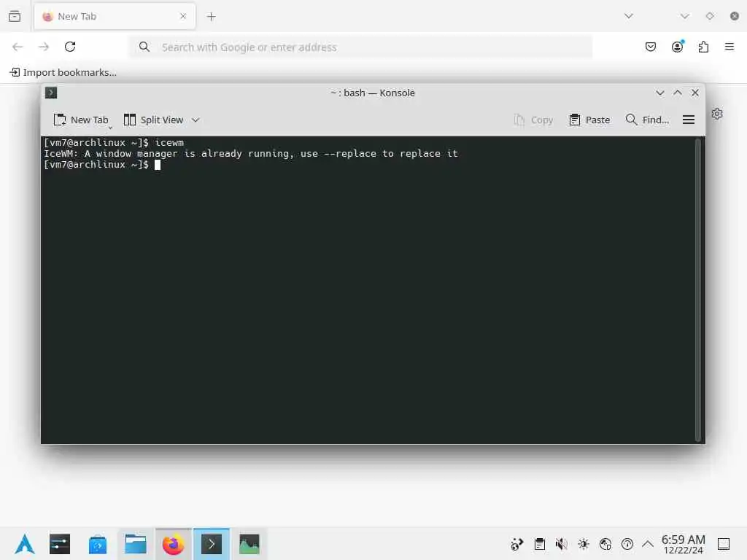Viewport: 747px width, 560px height.
Task: Go forward in Firefox
Action: 44,47
